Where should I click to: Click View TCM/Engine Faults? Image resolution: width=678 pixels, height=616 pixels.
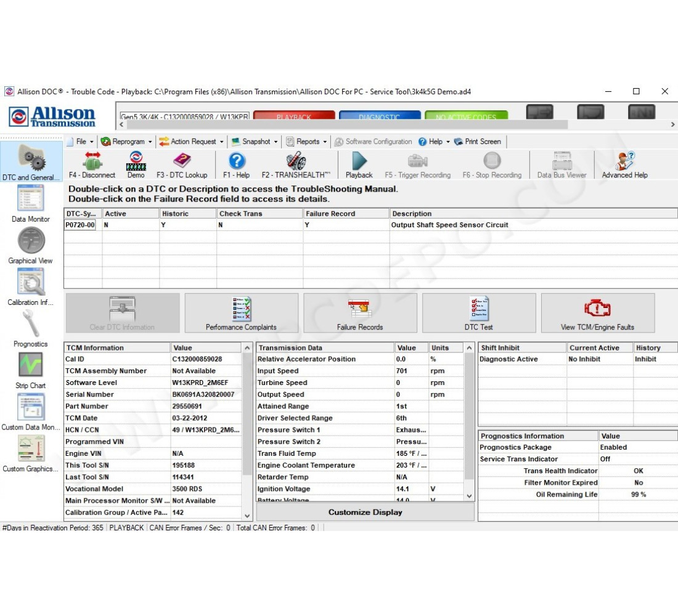click(598, 313)
